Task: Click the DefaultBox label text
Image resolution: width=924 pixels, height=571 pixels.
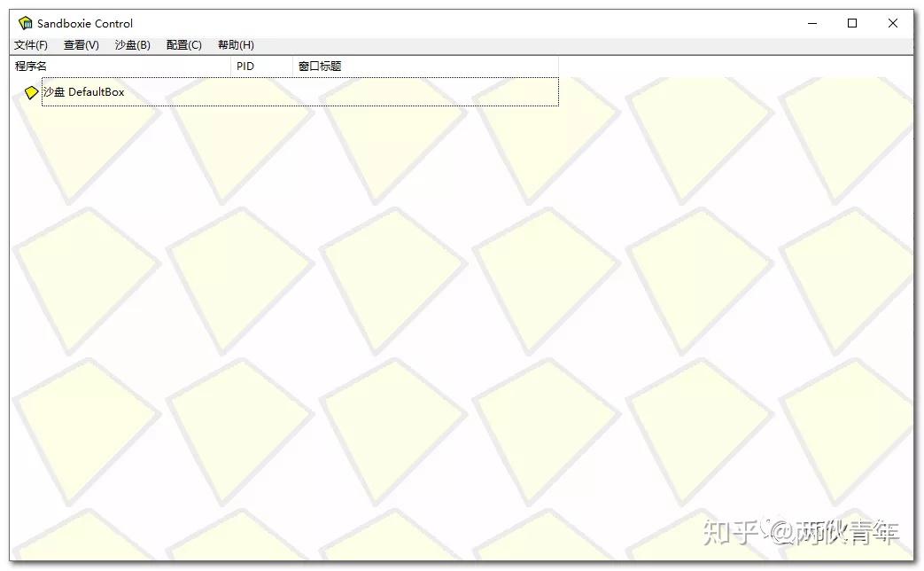Action: point(99,91)
